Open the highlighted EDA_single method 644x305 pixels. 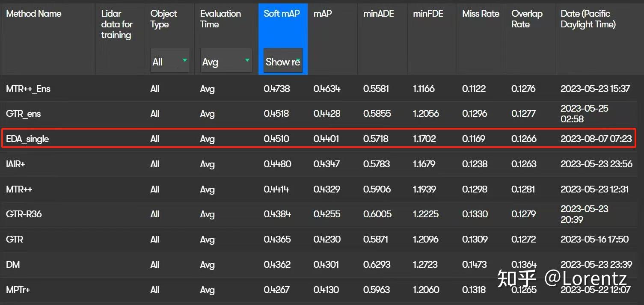[27, 139]
